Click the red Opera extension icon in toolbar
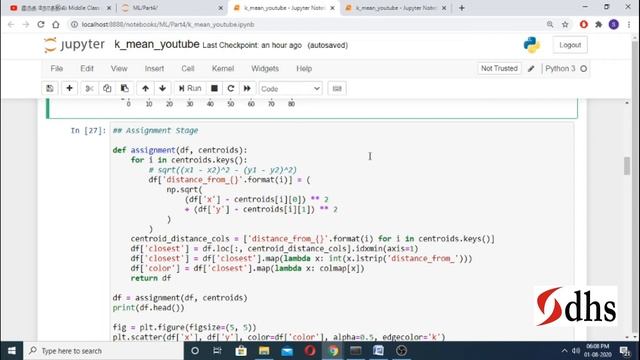This screenshot has height=360, width=640. point(584,24)
